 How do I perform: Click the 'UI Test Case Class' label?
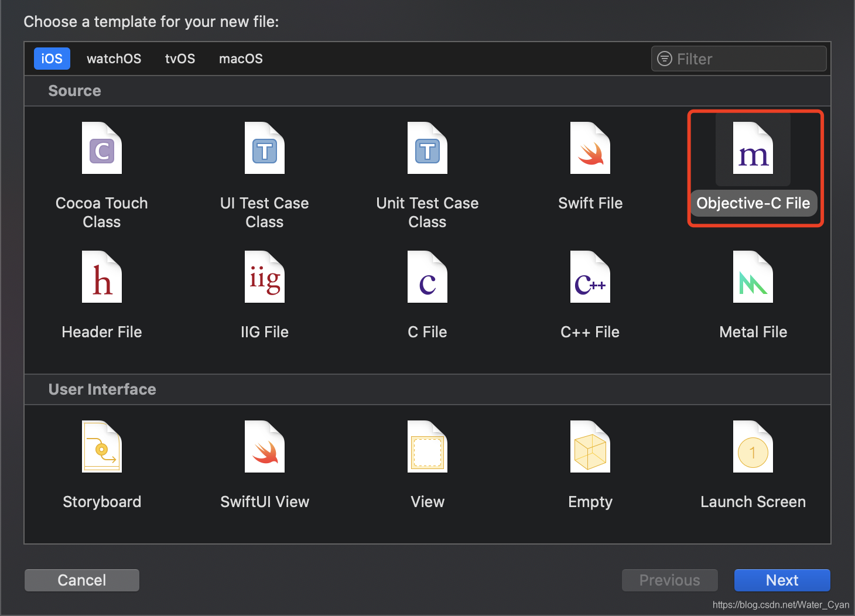tap(265, 213)
